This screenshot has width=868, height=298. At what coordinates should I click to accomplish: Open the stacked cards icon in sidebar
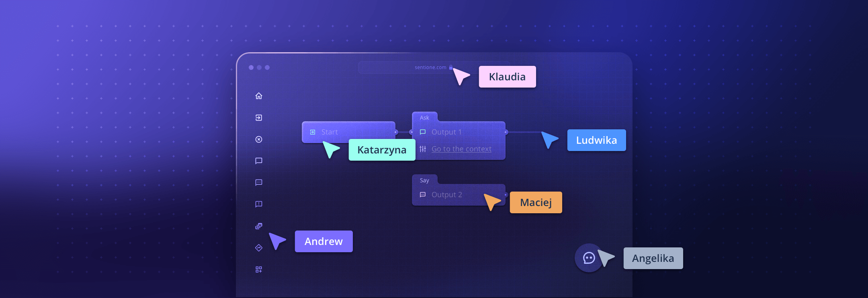pos(259,226)
